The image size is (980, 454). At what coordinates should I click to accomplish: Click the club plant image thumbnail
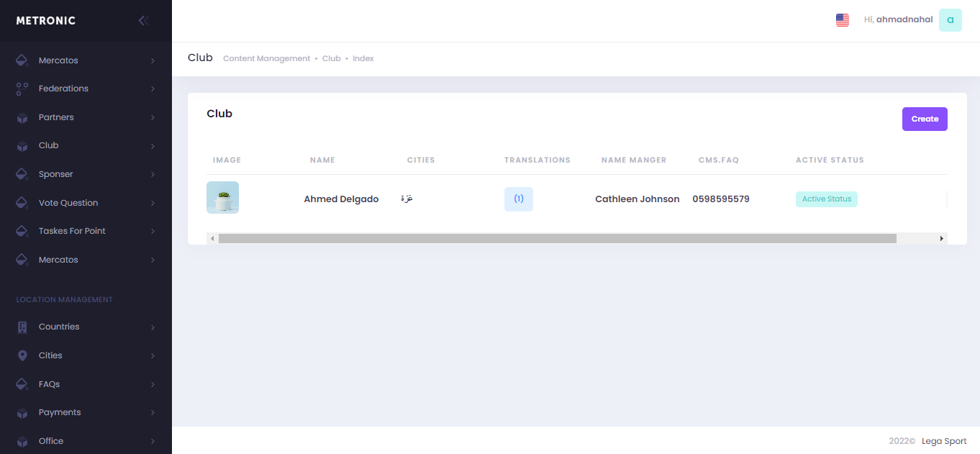tap(222, 197)
